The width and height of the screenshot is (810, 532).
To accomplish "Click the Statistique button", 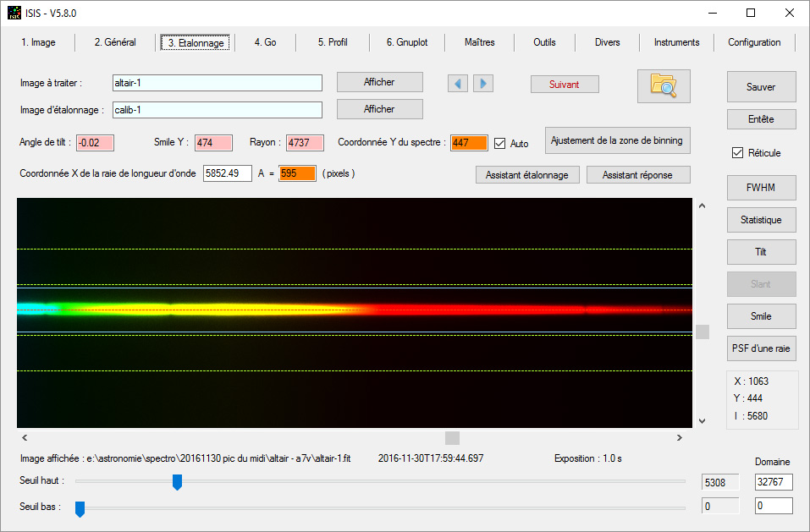I will pos(761,220).
